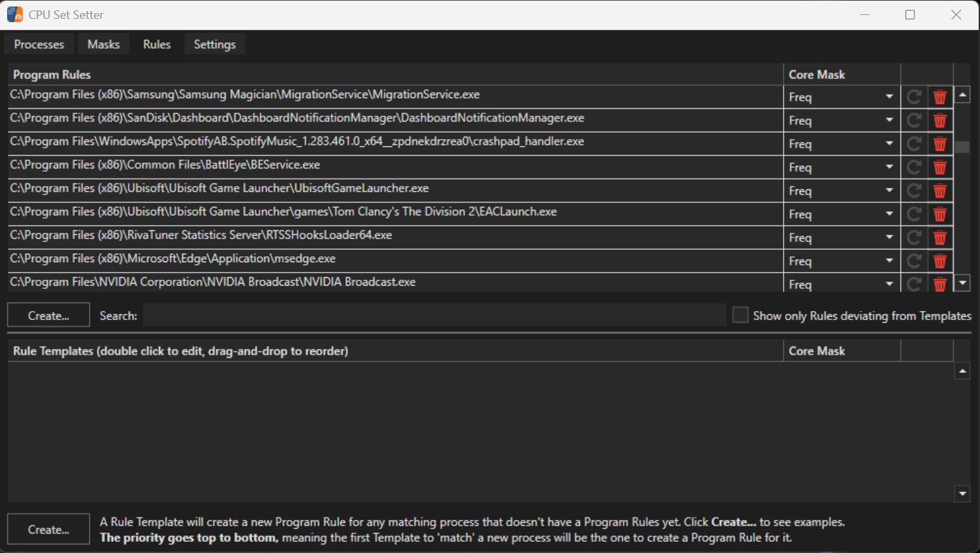Click the Program Rules scrollbar thumb
980x553 pixels.
coord(962,147)
